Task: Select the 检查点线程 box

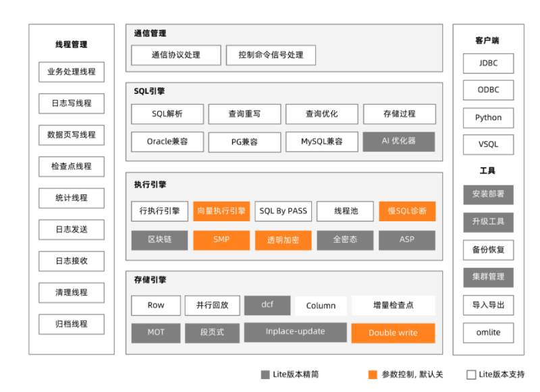Action: point(71,166)
